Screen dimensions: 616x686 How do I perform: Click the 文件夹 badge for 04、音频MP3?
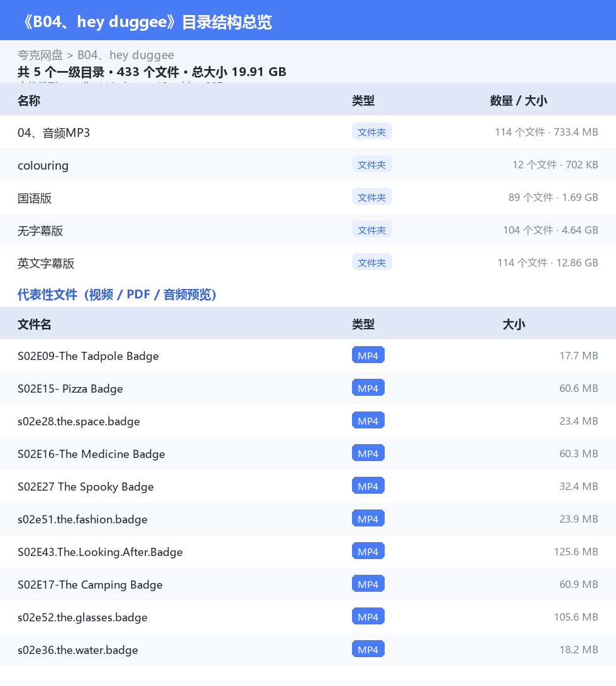(371, 132)
